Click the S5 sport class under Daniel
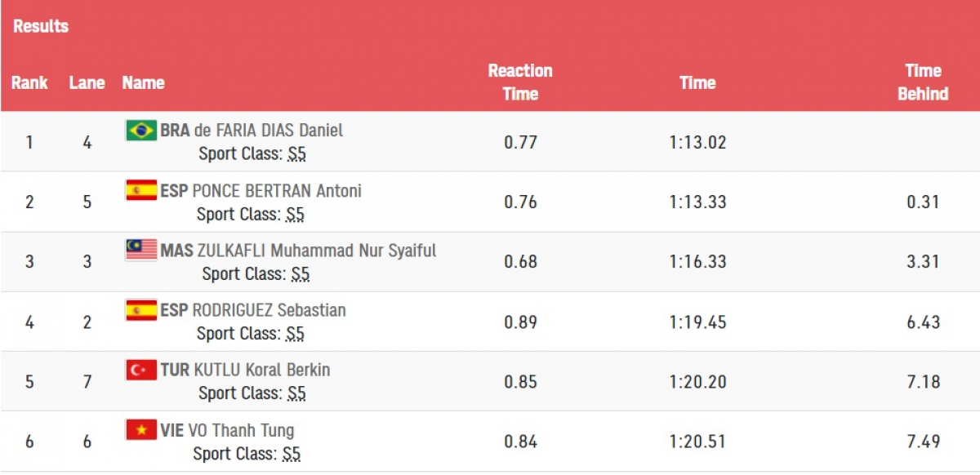980x475 pixels. coord(296,154)
